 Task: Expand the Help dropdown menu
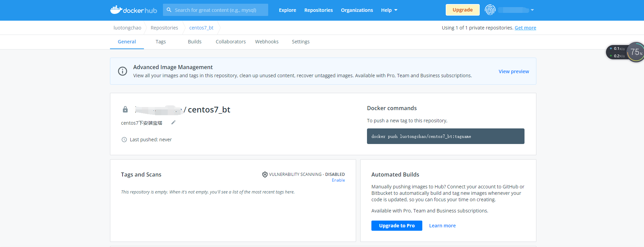[389, 10]
